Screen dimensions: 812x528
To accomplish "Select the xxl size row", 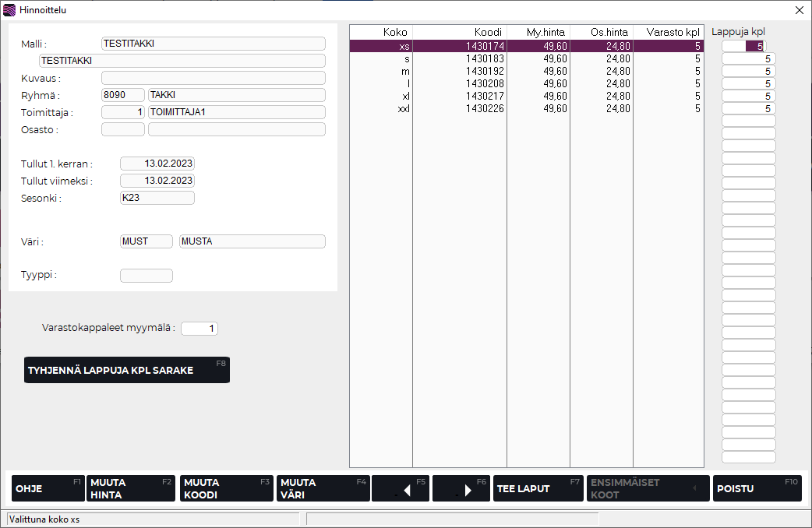I will pyautogui.click(x=526, y=109).
